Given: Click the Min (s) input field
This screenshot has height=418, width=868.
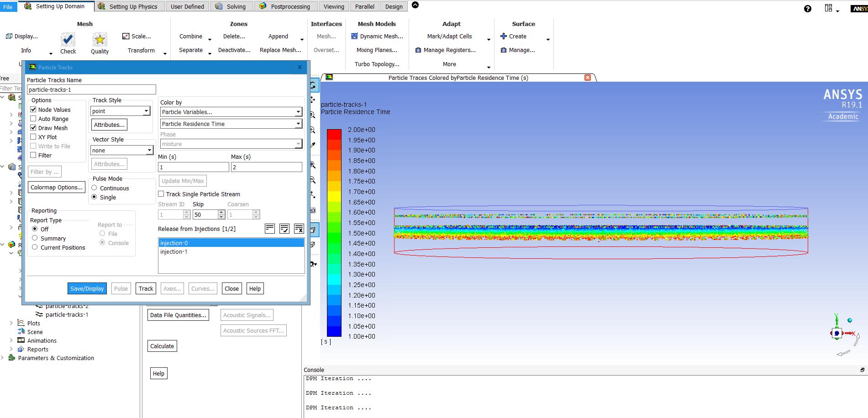Looking at the screenshot, I should click(x=193, y=167).
